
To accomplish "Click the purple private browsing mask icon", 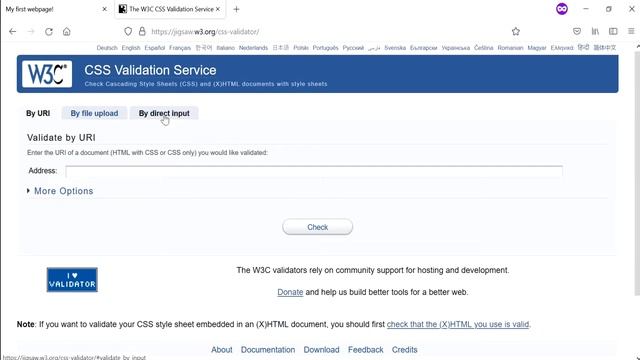I will point(562,9).
